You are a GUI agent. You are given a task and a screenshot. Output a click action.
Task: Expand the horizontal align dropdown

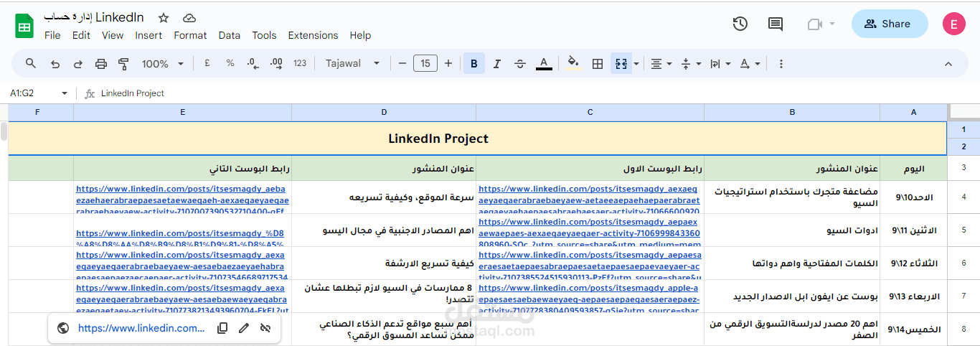tap(661, 64)
